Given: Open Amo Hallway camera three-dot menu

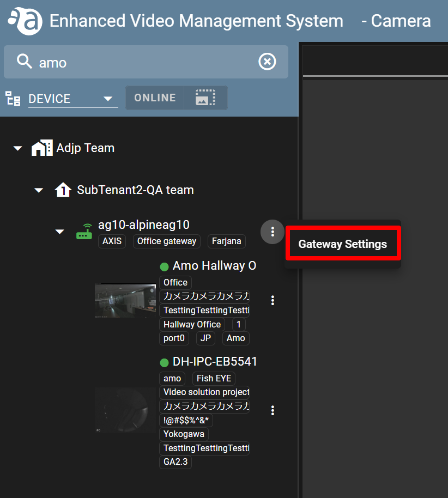Looking at the screenshot, I should [273, 300].
